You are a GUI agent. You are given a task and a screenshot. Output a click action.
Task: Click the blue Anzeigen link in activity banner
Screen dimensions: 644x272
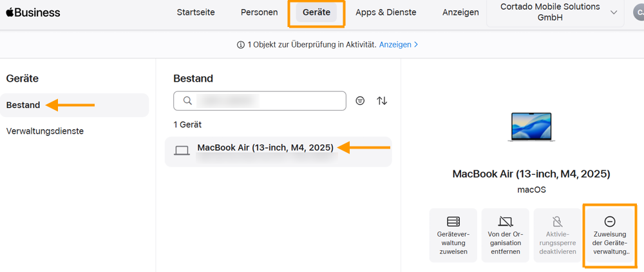tap(399, 44)
